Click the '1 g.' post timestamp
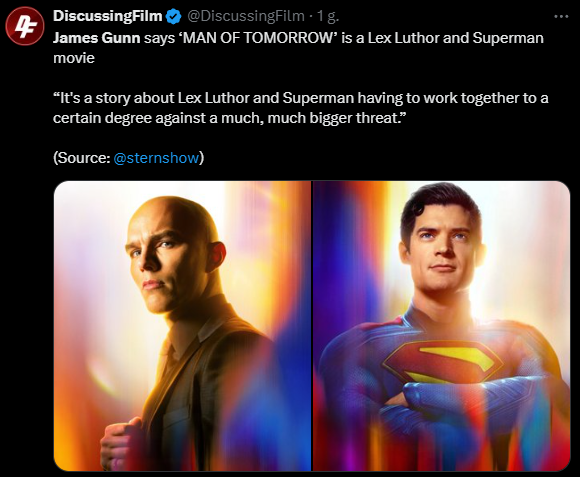The width and height of the screenshot is (580, 477). [328, 16]
